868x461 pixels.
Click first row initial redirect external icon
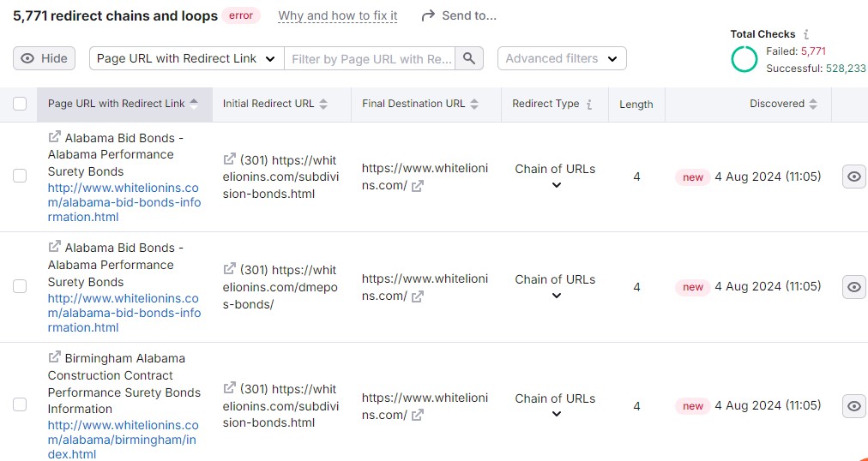tap(229, 159)
